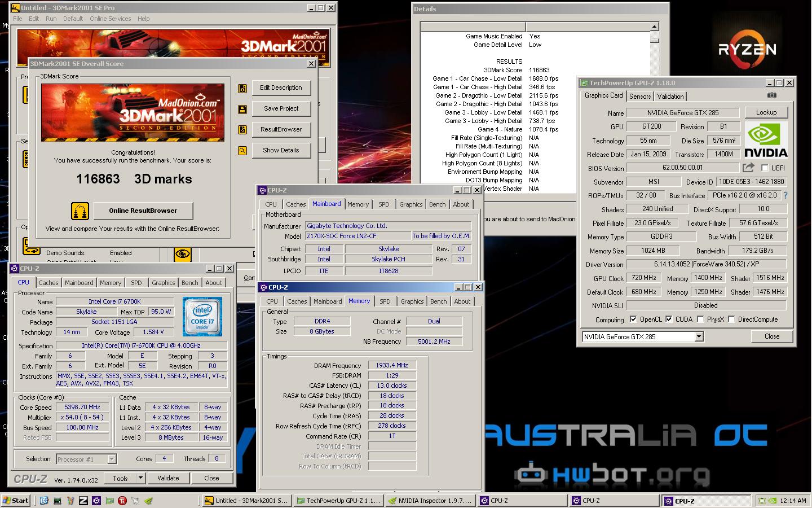The width and height of the screenshot is (812, 508).
Task: Click the NVIDIA logo in GPU-Z
Action: tap(766, 140)
